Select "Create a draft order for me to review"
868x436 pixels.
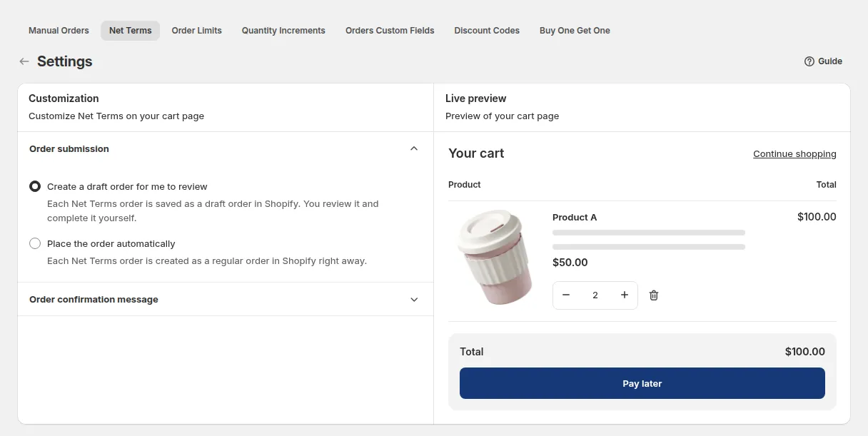(x=35, y=186)
